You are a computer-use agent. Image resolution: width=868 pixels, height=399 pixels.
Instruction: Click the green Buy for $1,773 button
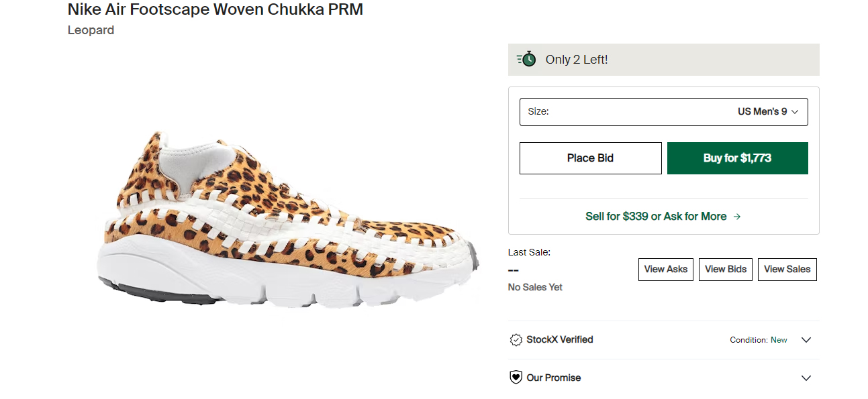(737, 158)
